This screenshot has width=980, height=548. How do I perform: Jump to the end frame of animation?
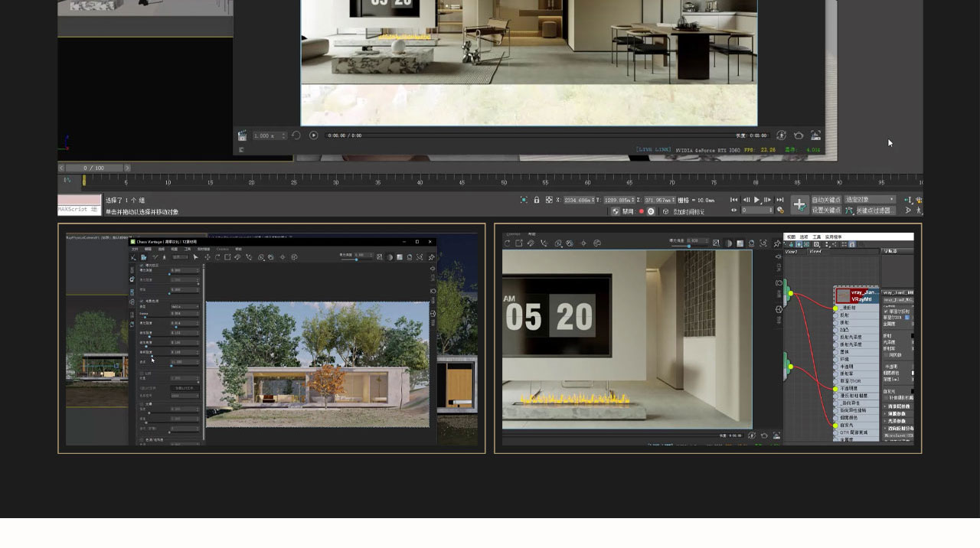click(780, 200)
